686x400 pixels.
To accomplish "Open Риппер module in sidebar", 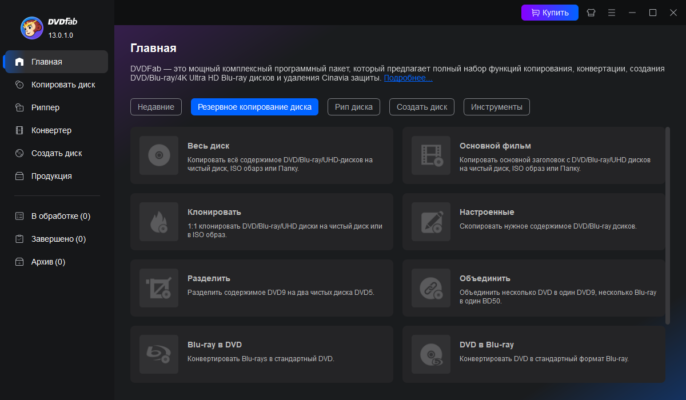I will [56, 107].
